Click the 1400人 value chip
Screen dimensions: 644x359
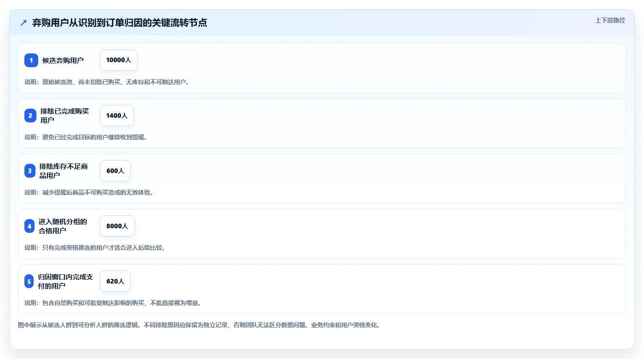coord(117,116)
